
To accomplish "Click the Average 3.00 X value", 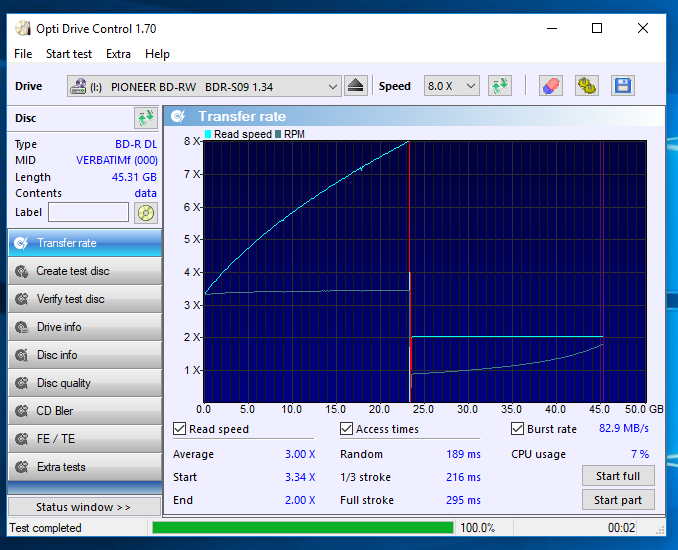I will pos(300,454).
